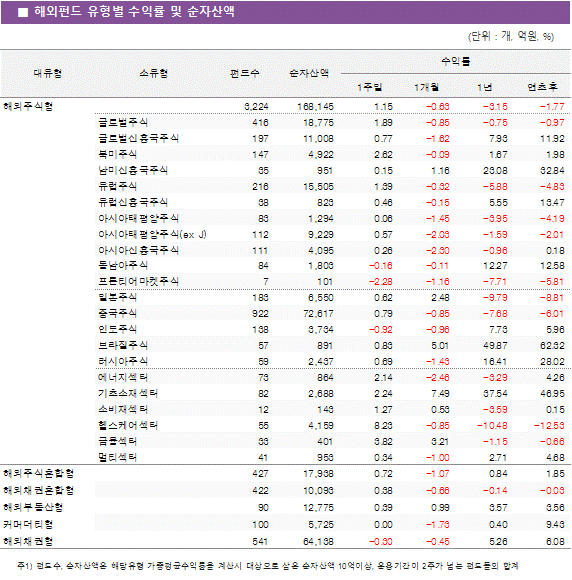Click the '기초소재섹터' row label
Screen dimensions: 572x580
tap(128, 393)
